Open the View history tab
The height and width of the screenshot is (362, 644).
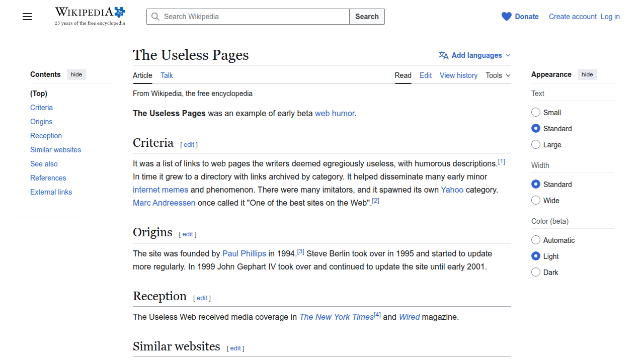point(458,75)
